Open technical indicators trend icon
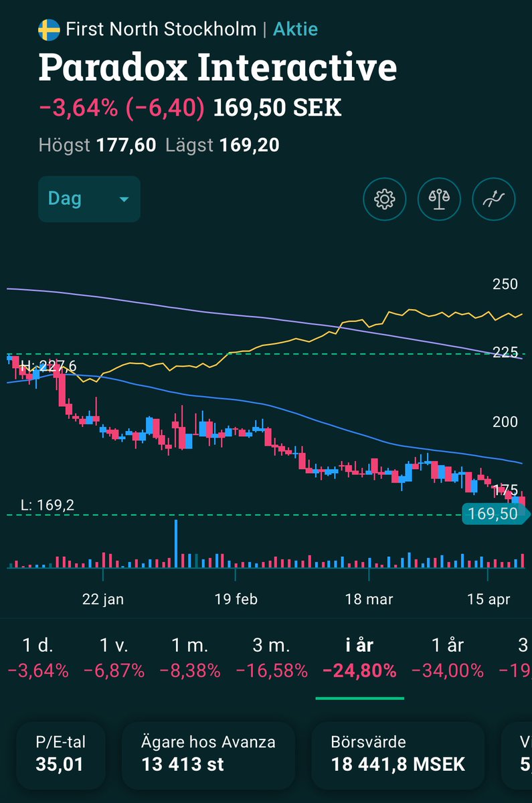Viewport: 532px width, 803px height. click(494, 199)
